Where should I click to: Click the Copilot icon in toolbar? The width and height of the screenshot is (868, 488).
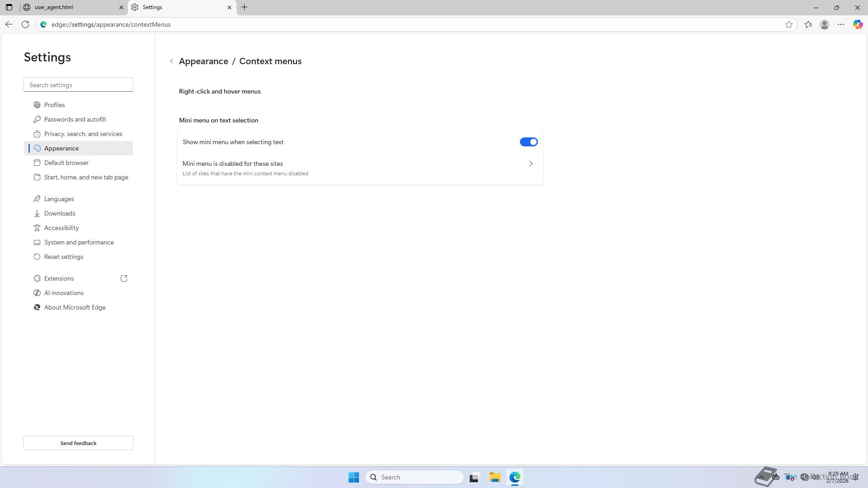click(858, 24)
